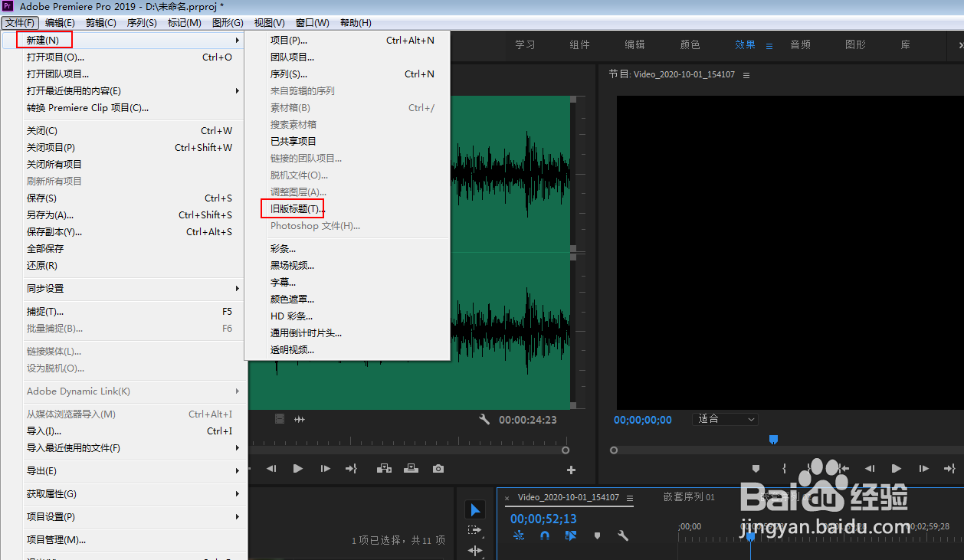Open the 剪辑(C) menu

(x=101, y=23)
